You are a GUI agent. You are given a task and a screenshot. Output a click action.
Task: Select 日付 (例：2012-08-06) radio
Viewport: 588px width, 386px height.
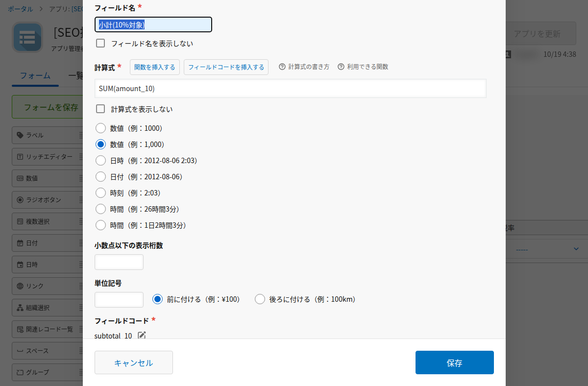point(100,177)
